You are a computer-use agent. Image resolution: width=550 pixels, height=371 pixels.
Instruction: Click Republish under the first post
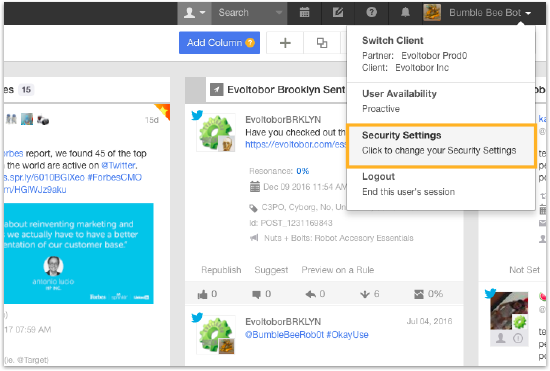[x=221, y=270]
